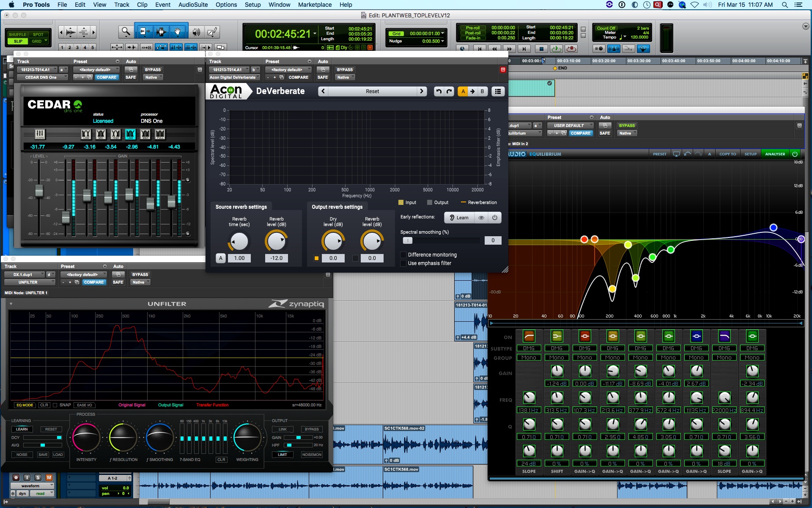Click Learn button for Early reflections
Image resolution: width=812 pixels, height=508 pixels.
459,218
